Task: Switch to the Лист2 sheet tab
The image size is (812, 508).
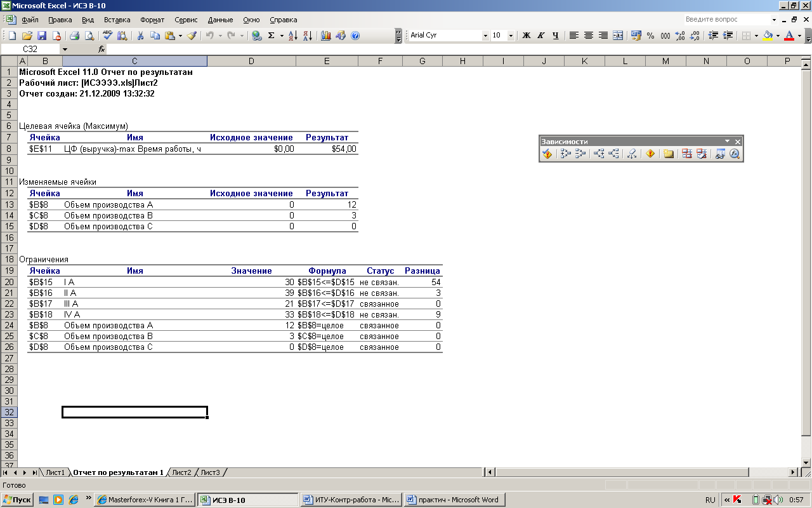Action: [181, 472]
